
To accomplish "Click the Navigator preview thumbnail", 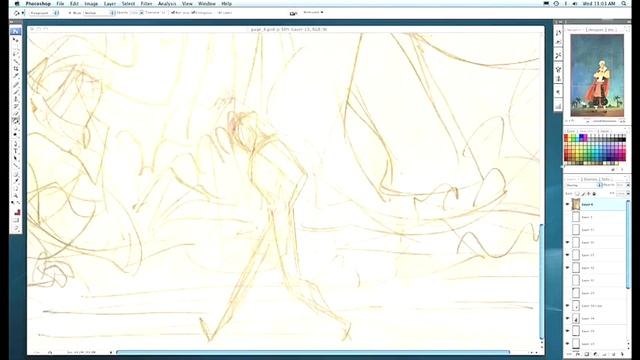I will (x=597, y=76).
